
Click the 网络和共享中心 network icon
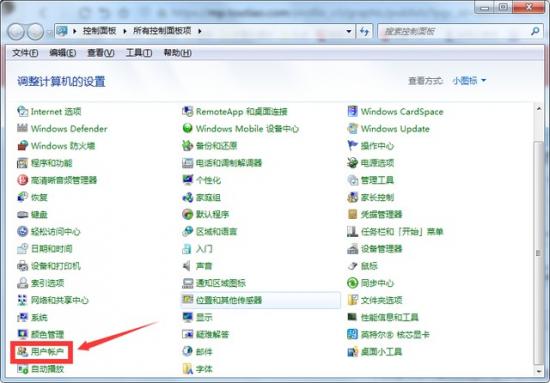tap(22, 300)
